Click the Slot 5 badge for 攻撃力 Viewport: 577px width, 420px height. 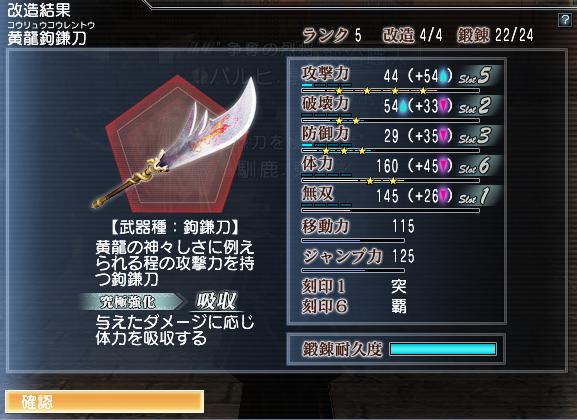pyautogui.click(x=475, y=76)
